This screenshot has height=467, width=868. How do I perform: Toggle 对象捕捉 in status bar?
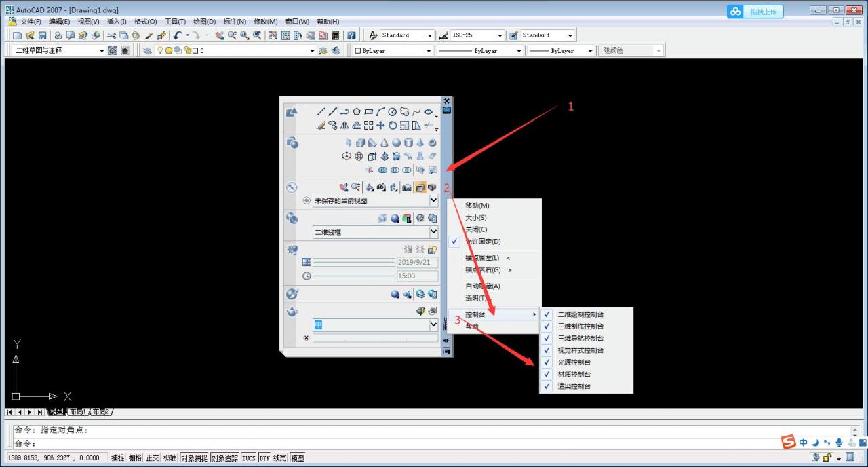point(195,458)
